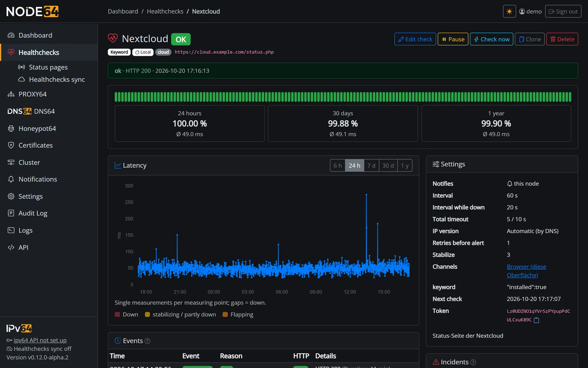Open Incidents help question-mark icon
This screenshot has height=368, width=588.
click(x=473, y=362)
